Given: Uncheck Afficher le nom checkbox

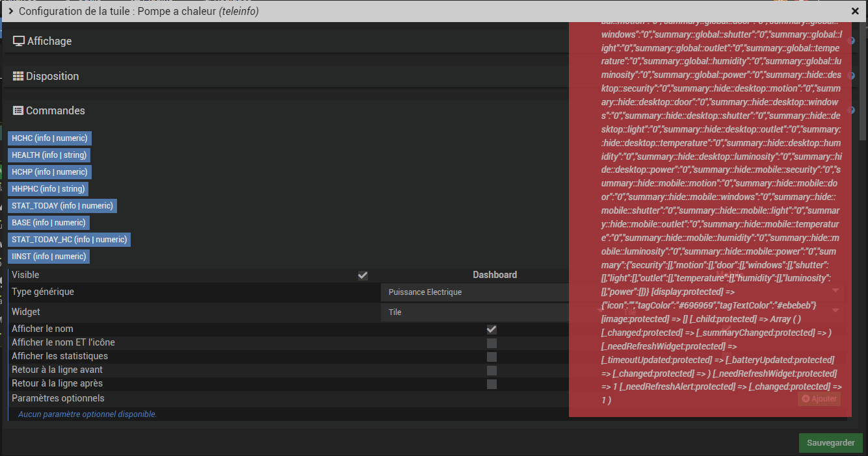Looking at the screenshot, I should pos(492,329).
